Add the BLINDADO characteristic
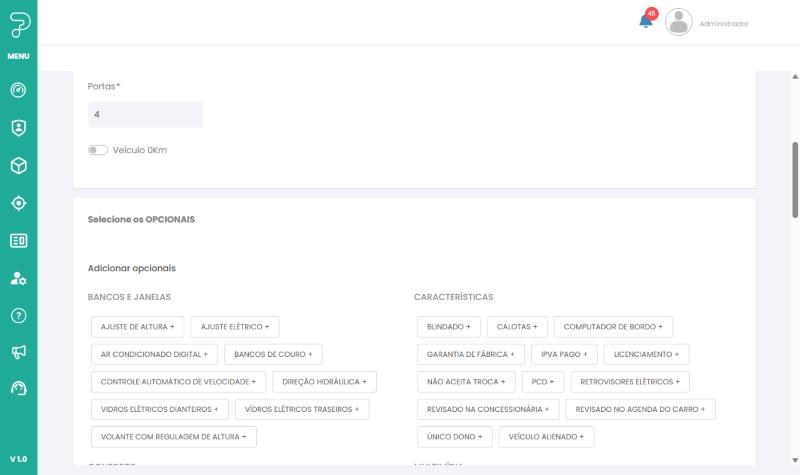 448,327
